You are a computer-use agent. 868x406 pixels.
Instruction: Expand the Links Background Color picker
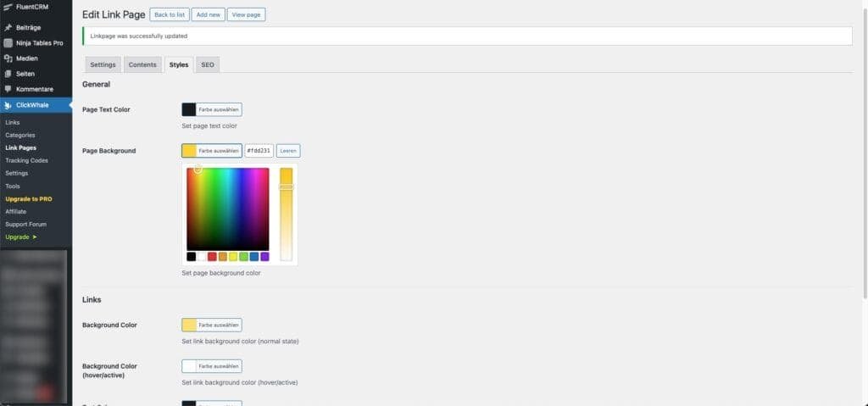pyautogui.click(x=212, y=325)
